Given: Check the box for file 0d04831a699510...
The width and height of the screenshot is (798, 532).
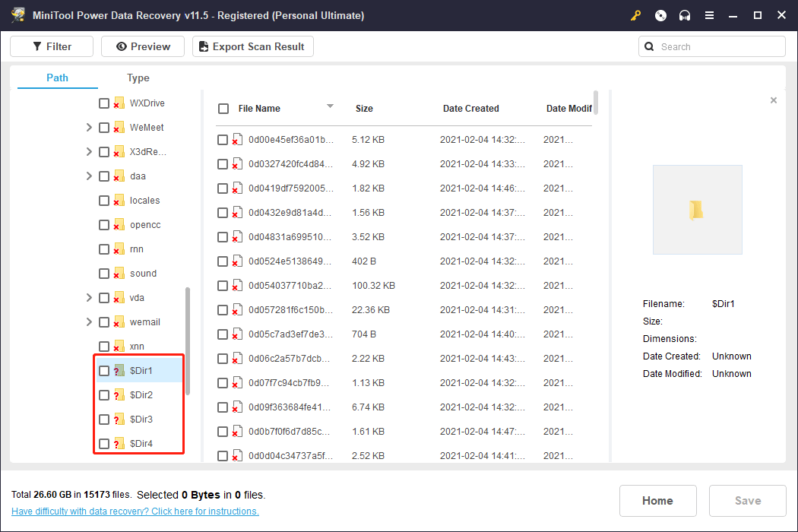Looking at the screenshot, I should [223, 237].
